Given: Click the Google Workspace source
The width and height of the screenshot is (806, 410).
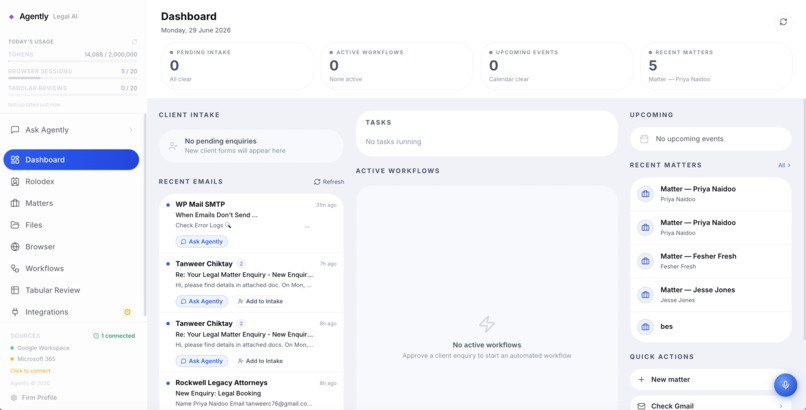Looking at the screenshot, I should tap(40, 348).
